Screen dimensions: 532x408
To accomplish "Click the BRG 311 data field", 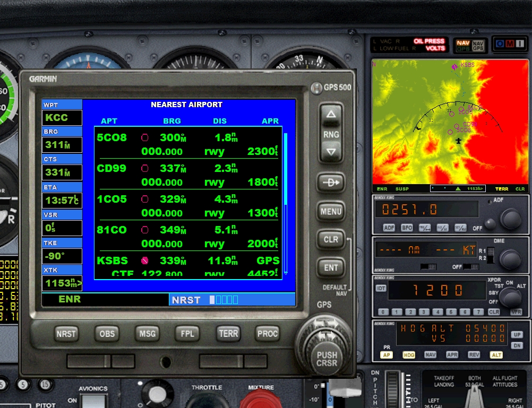I will click(62, 145).
